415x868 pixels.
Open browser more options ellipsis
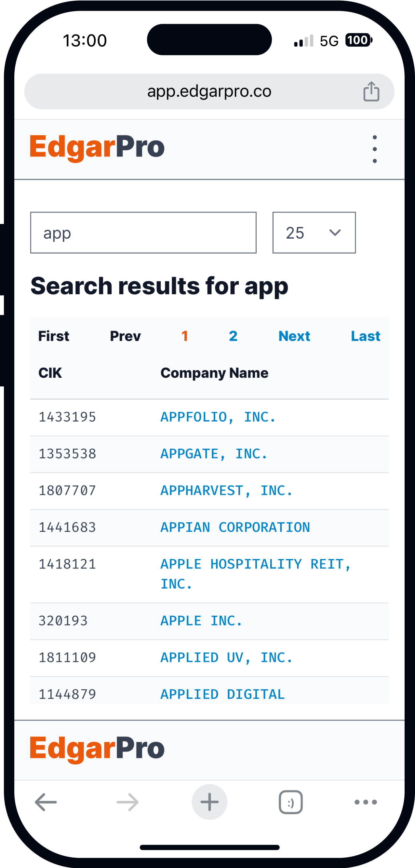pos(366,802)
